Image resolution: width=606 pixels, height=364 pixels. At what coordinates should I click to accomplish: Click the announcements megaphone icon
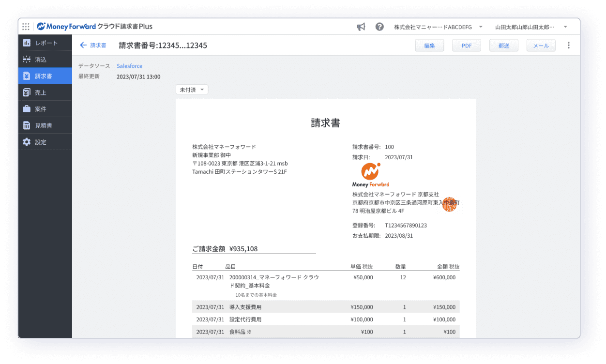click(x=361, y=27)
